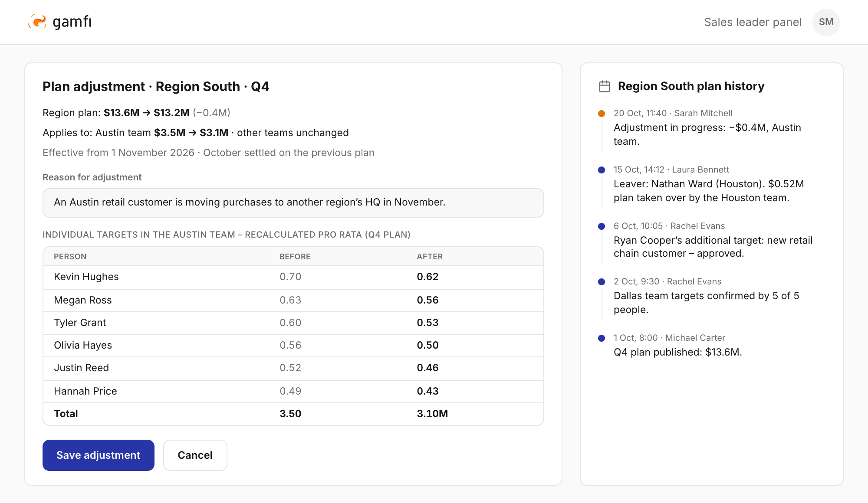Screen dimensions: 868x503
Task: Click the total after value 3.10M
Action: (x=432, y=414)
